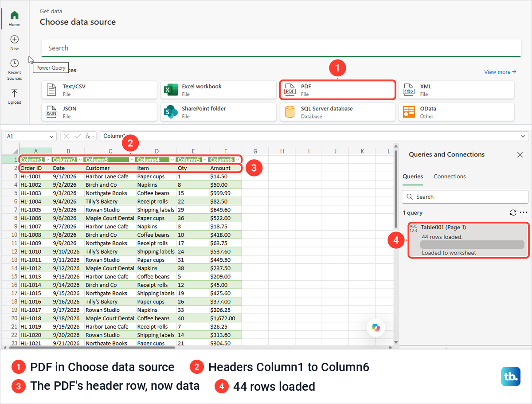Select column K header

click(x=362, y=151)
